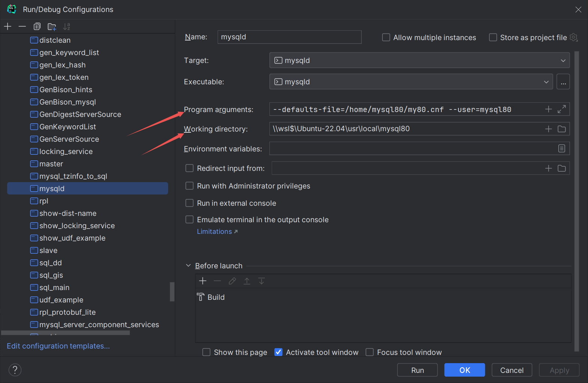588x383 pixels.
Task: Insert macro into Redirect input field
Action: [549, 168]
